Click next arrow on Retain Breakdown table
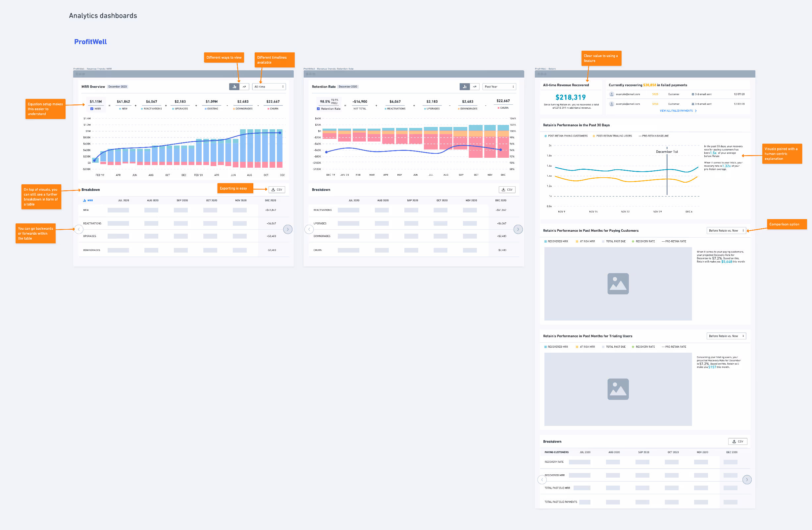 coord(746,480)
